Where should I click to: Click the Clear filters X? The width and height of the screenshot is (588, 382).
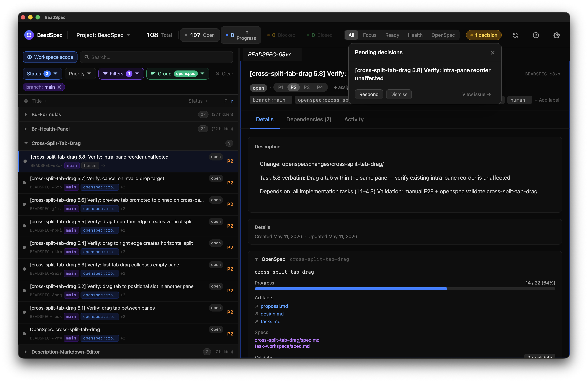pyautogui.click(x=218, y=74)
